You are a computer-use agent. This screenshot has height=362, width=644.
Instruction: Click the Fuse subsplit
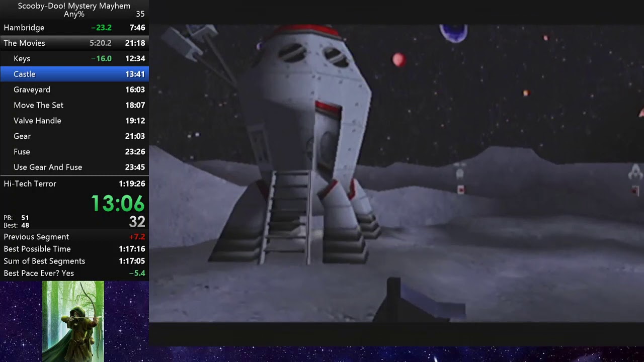point(74,152)
